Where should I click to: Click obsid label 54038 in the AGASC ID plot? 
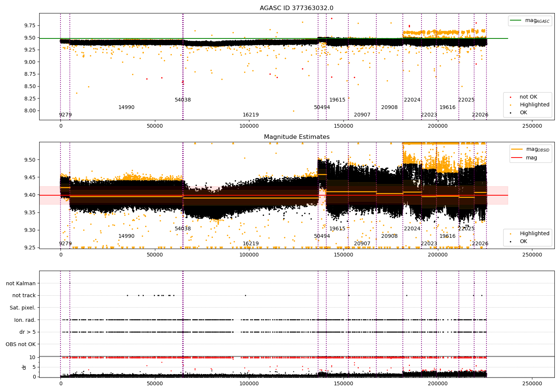(183, 100)
